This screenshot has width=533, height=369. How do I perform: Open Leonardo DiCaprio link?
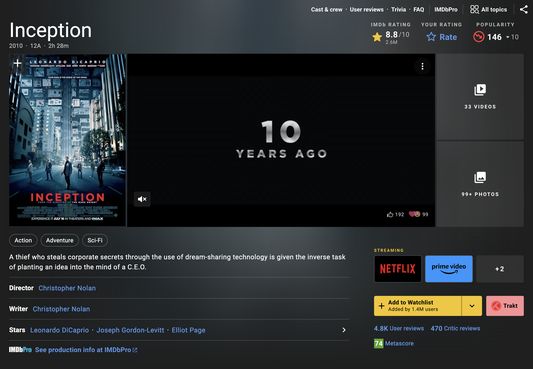pyautogui.click(x=59, y=330)
